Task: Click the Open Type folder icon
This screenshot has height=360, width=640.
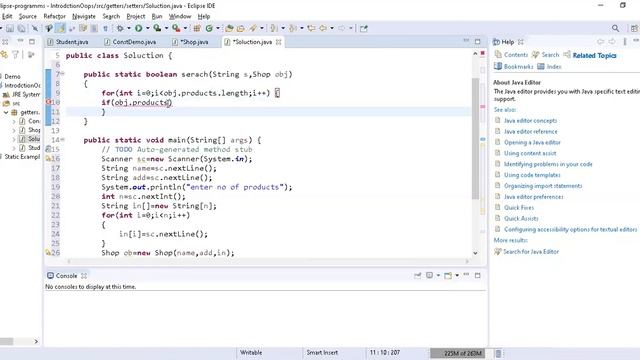Action: (x=229, y=28)
